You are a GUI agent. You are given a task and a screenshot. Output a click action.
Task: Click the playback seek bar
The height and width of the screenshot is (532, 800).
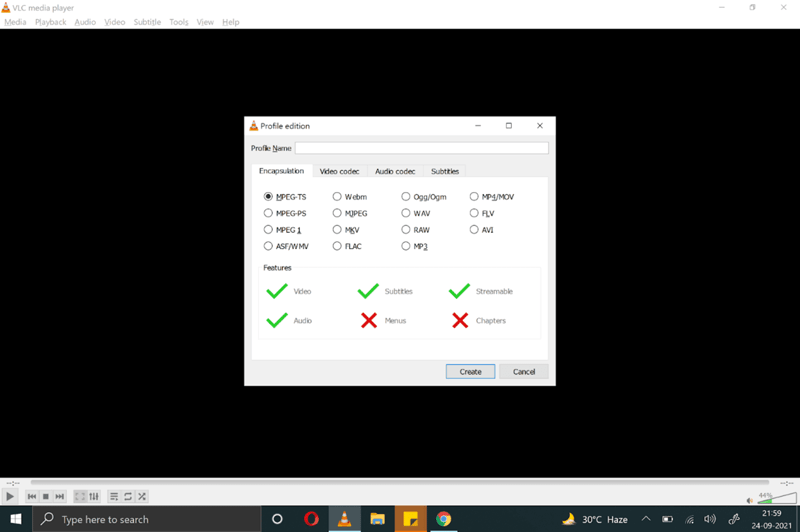[399, 482]
